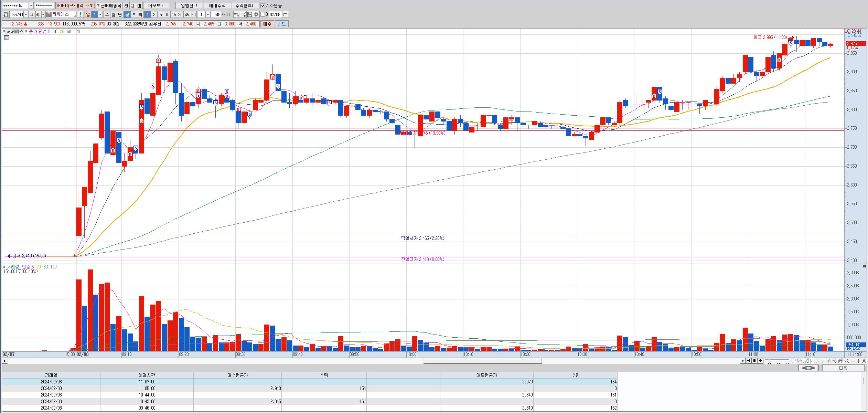Viewport: 868px width, 413px height.
Task: Click the grid table icon on chart
Action: pos(7,38)
